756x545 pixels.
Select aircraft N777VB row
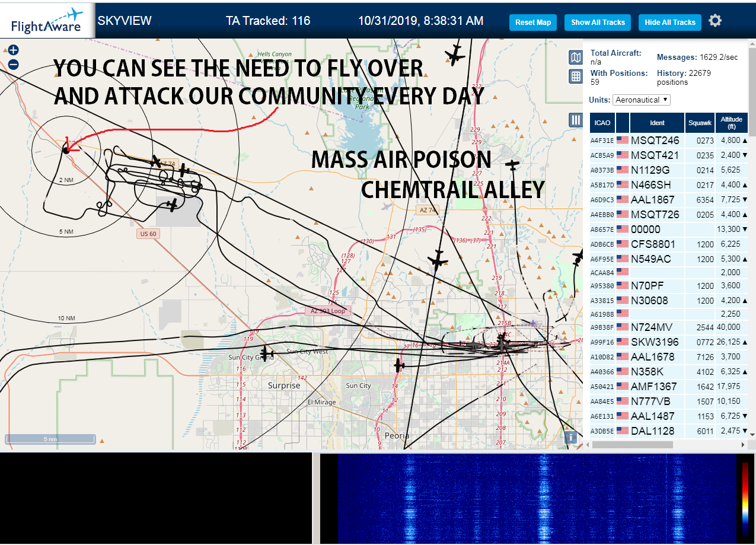point(669,401)
